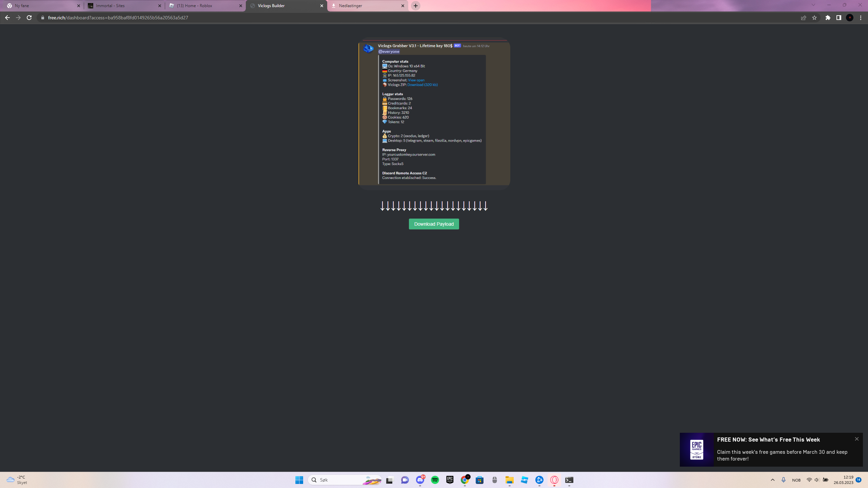868x488 pixels.
Task: Dismiss the Epic Games notification
Action: (856, 439)
